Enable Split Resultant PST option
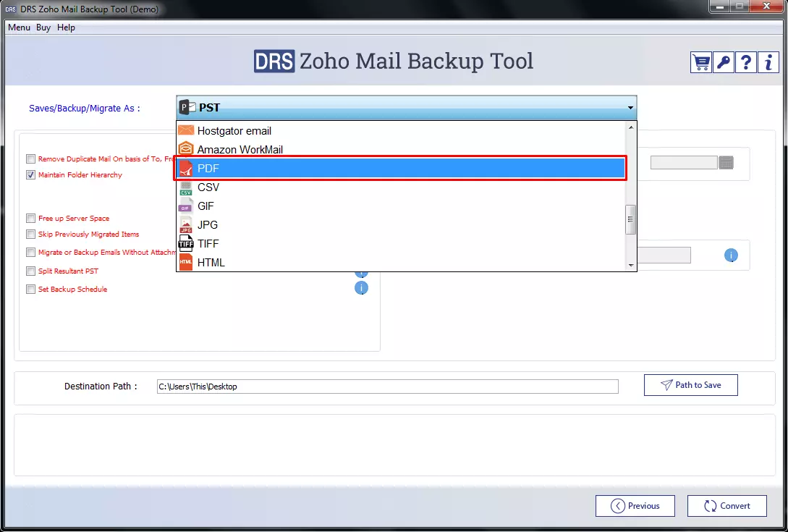The width and height of the screenshot is (788, 532). pyautogui.click(x=30, y=271)
